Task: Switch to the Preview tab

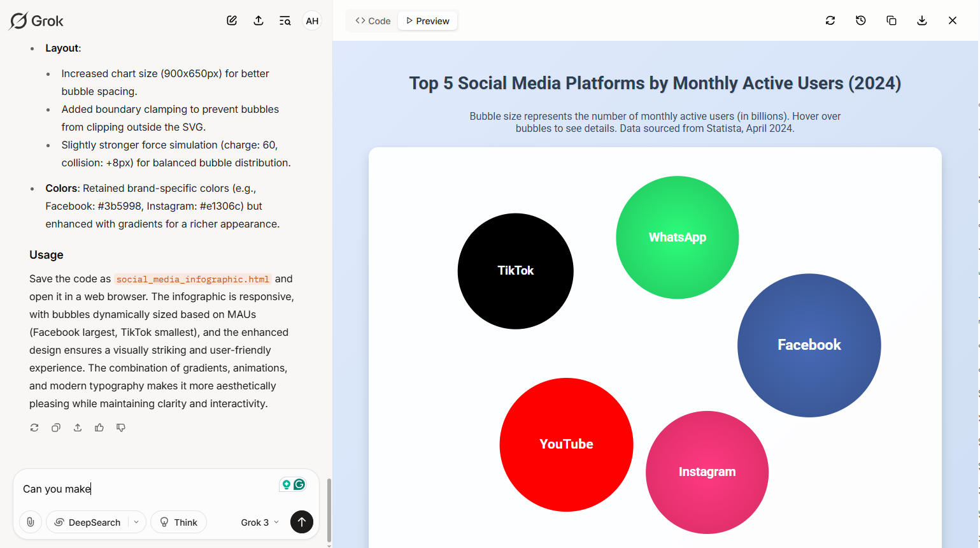Action: [x=428, y=21]
